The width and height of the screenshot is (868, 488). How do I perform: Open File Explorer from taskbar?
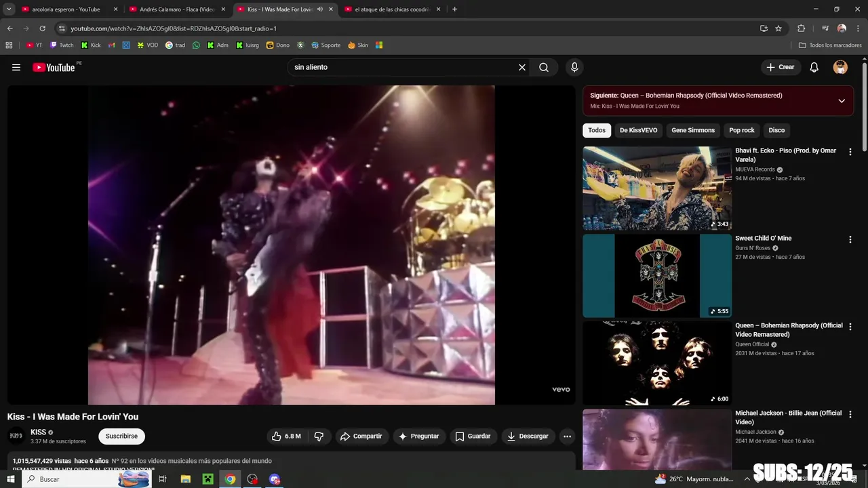(x=185, y=479)
